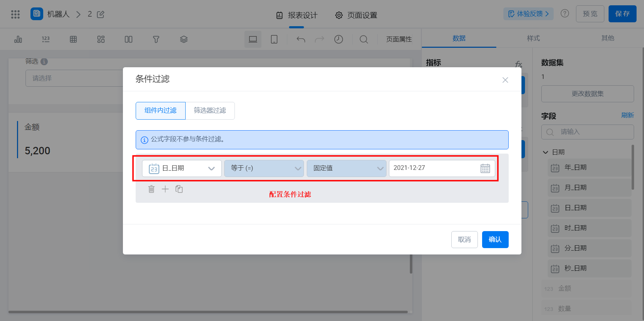Click the 刷新 link for fields
The width and height of the screenshot is (644, 321).
pos(627,115)
